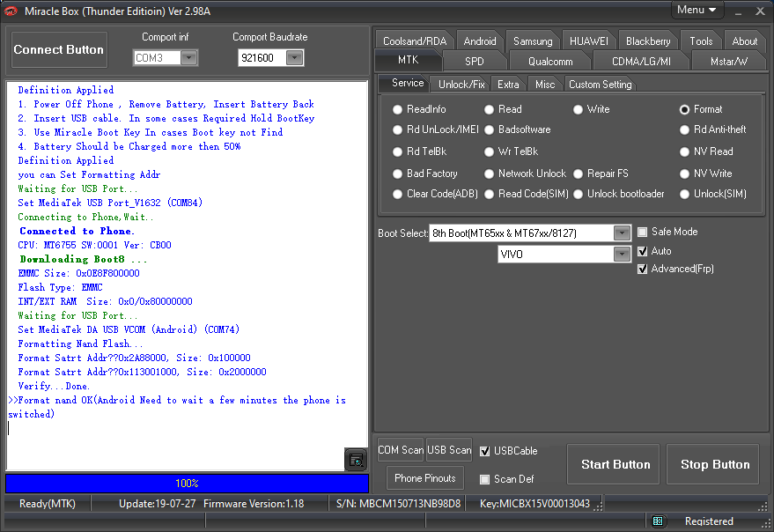Image resolution: width=774 pixels, height=532 pixels.
Task: Select the Wr TelBk option
Action: pos(512,151)
